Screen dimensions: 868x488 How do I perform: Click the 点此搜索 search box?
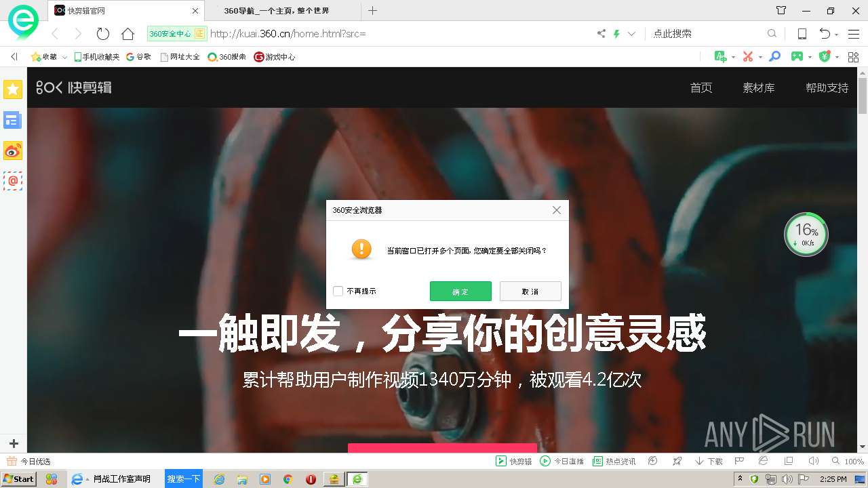pos(707,34)
